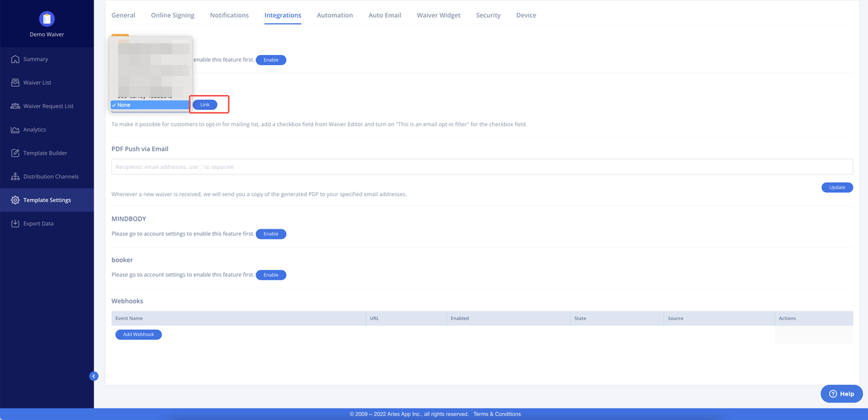Switch to the General tab
868x420 pixels.
click(x=123, y=15)
